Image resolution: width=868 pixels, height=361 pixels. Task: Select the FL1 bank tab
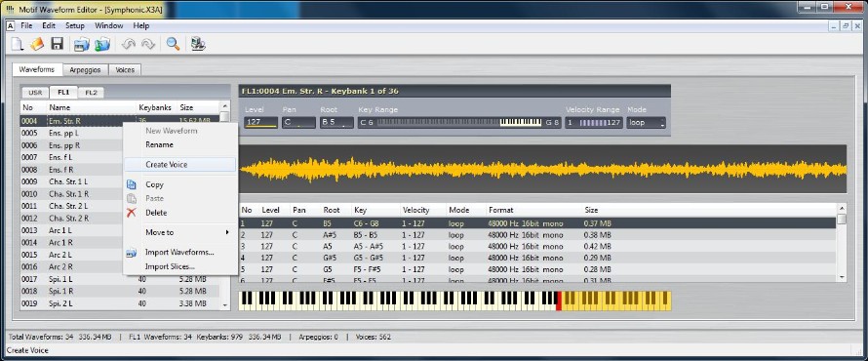(x=63, y=92)
